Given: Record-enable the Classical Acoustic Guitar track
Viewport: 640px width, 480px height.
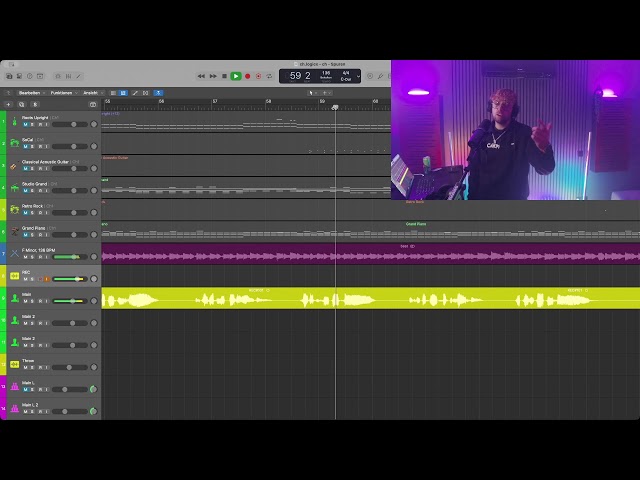Looking at the screenshot, I should (40, 169).
